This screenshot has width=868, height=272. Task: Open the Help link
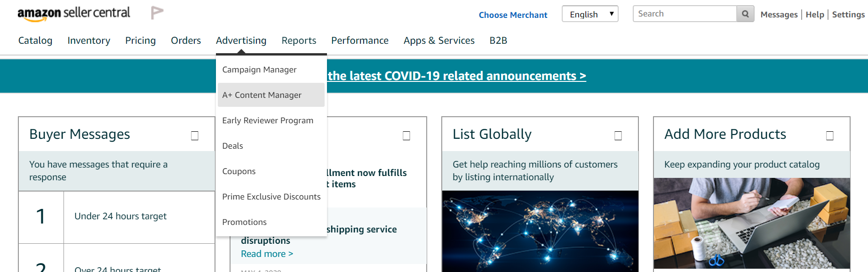coord(815,15)
